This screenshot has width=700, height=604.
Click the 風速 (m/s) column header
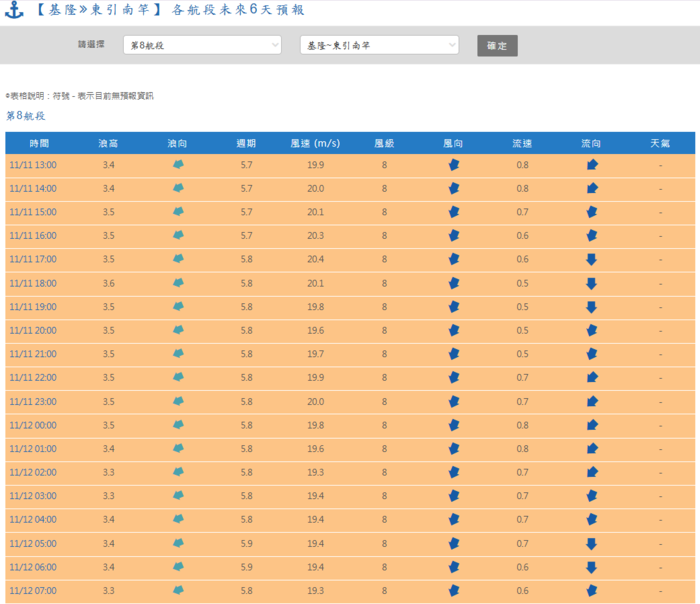tap(315, 143)
